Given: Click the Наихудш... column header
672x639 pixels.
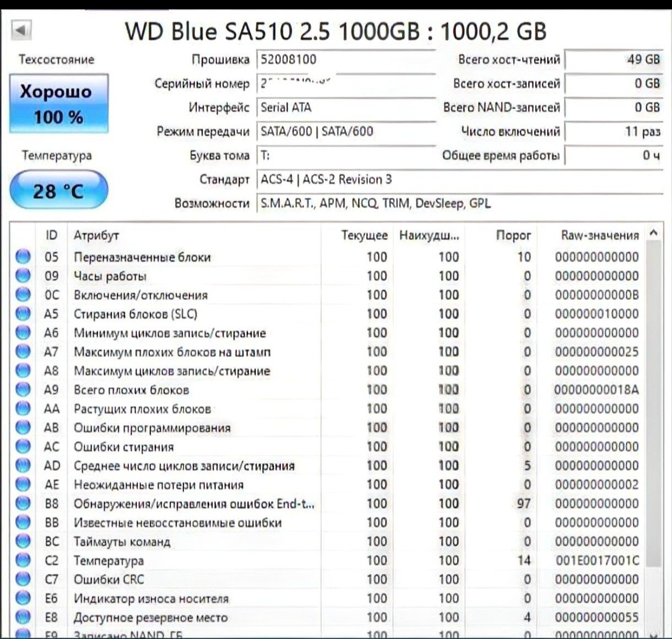Looking at the screenshot, I should pos(429,235).
